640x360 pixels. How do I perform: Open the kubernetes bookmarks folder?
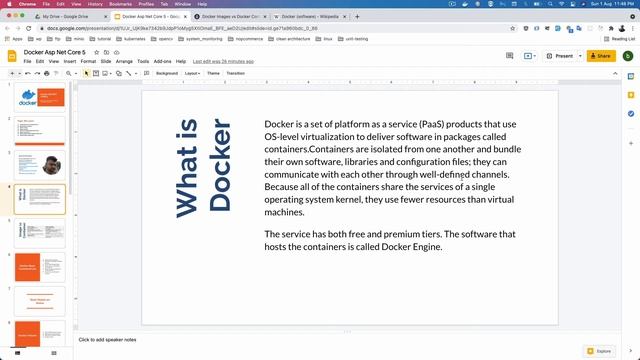point(131,39)
